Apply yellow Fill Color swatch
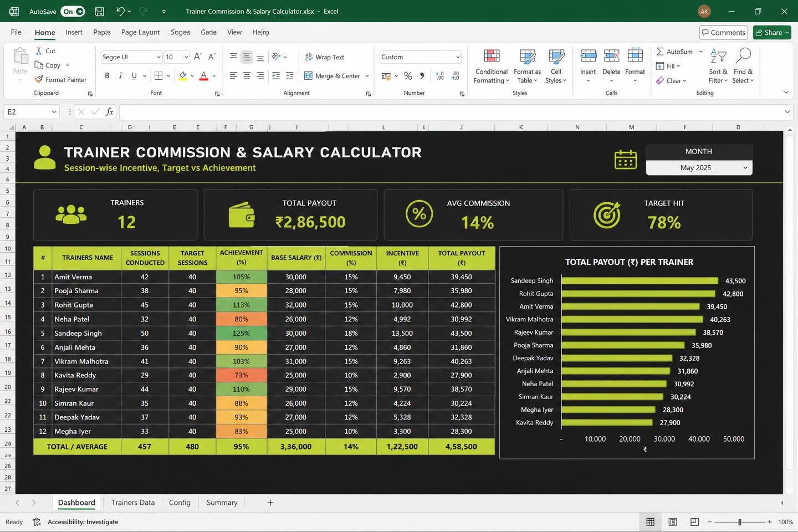Image resolution: width=798 pixels, height=532 pixels. tap(183, 76)
